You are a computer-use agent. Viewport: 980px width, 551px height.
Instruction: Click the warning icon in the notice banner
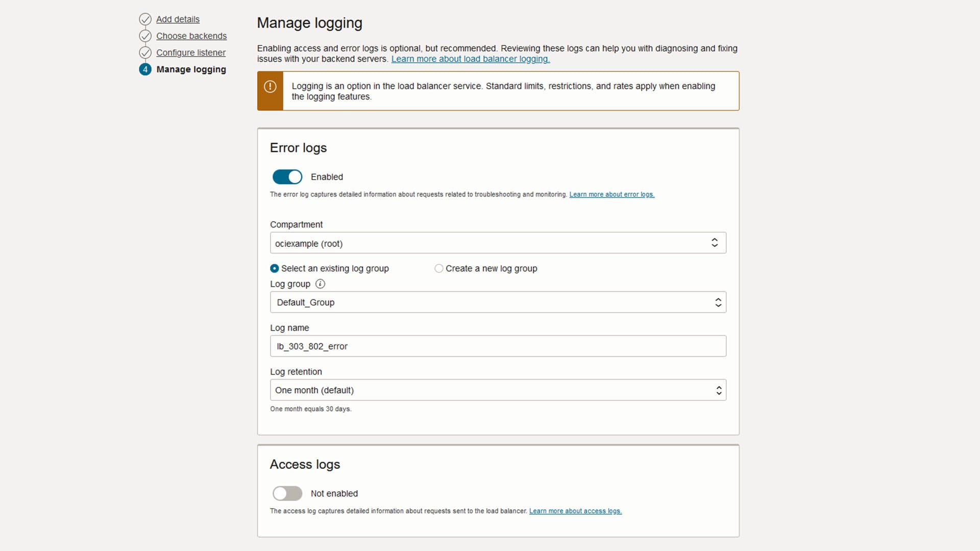click(x=271, y=87)
